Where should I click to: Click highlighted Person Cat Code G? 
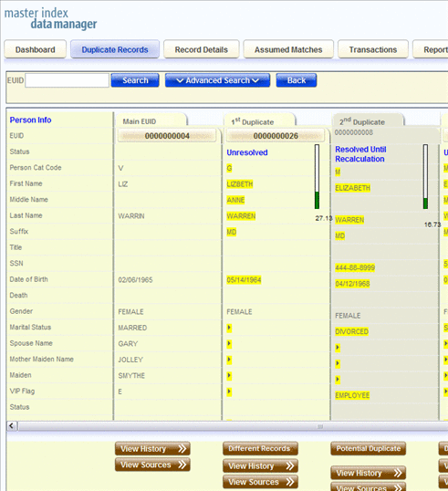pyautogui.click(x=229, y=168)
